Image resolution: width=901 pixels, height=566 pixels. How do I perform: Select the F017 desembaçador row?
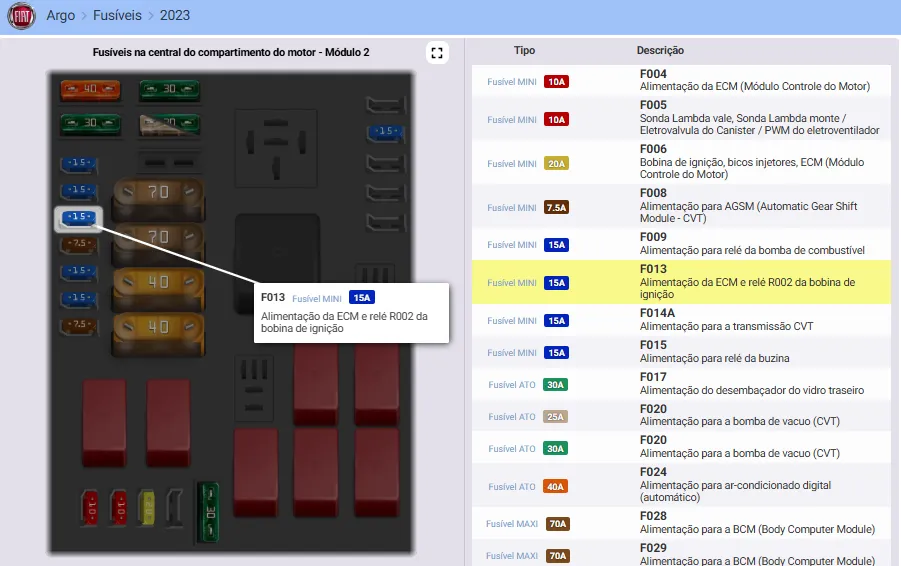click(681, 384)
